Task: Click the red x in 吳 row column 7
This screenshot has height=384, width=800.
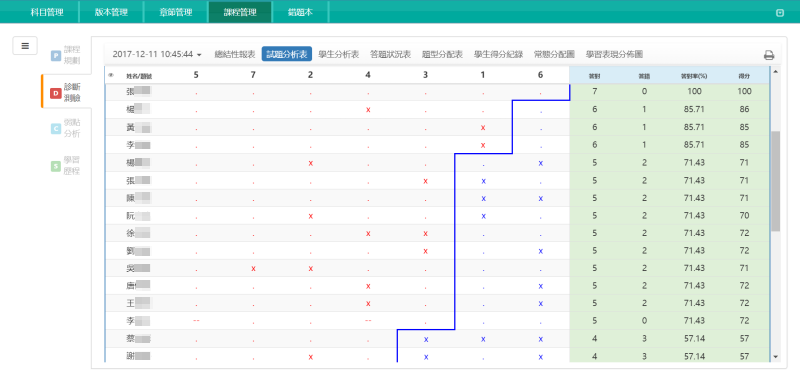Action: point(253,269)
